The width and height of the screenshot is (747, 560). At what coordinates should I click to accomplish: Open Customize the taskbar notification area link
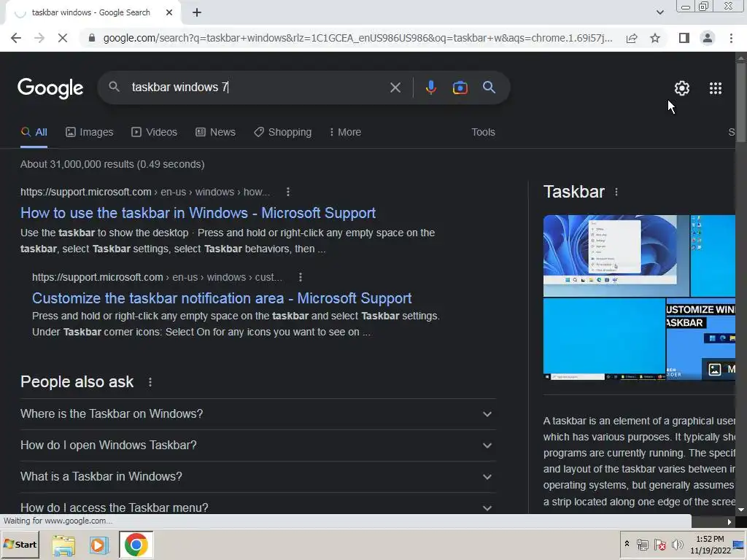pos(222,298)
